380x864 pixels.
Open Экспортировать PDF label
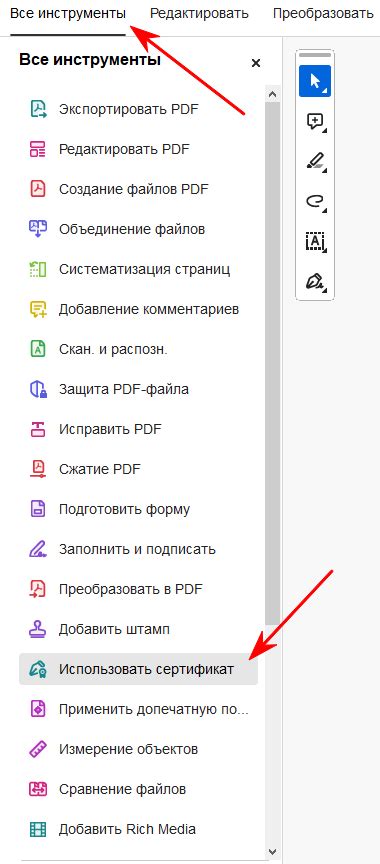coord(129,109)
